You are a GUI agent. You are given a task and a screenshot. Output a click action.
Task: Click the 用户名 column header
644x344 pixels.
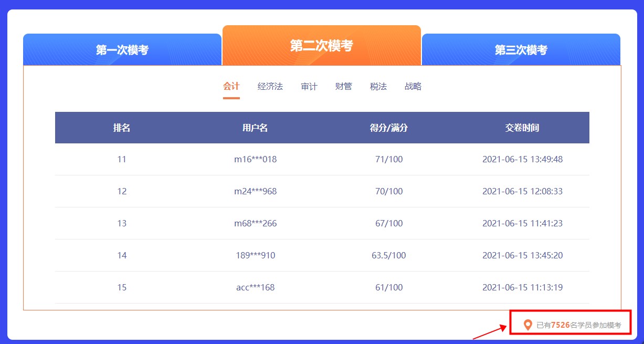coord(255,128)
